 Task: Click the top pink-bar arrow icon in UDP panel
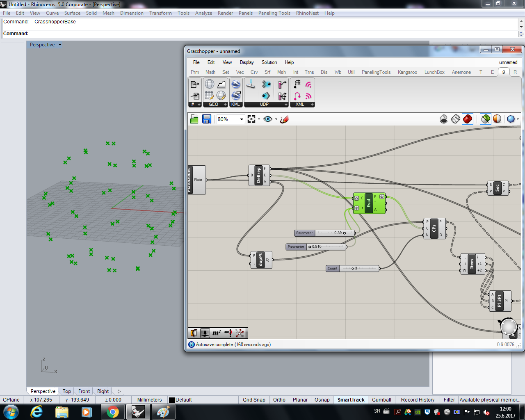[x=282, y=84]
